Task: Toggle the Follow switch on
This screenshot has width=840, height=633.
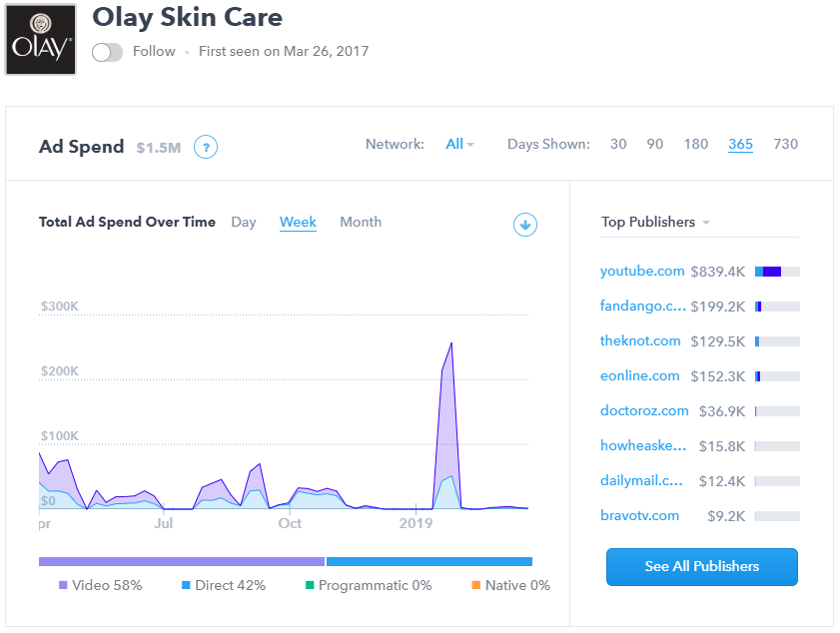Action: pyautogui.click(x=107, y=52)
